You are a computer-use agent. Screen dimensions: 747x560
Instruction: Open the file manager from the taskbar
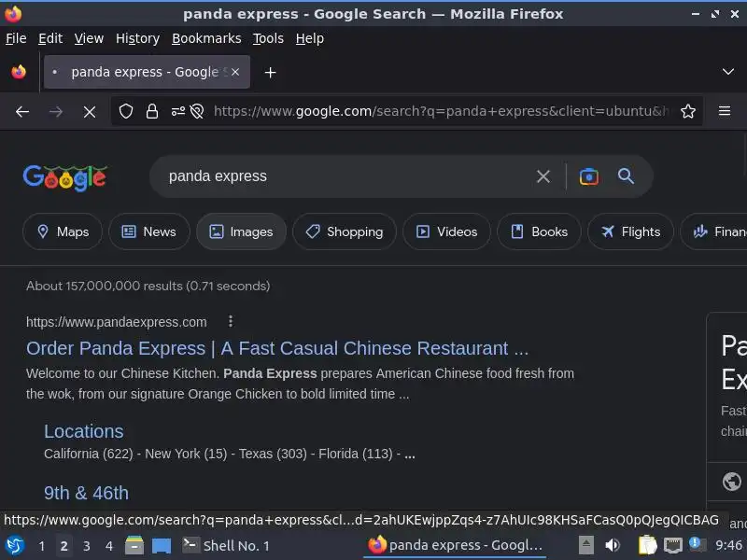point(134,546)
